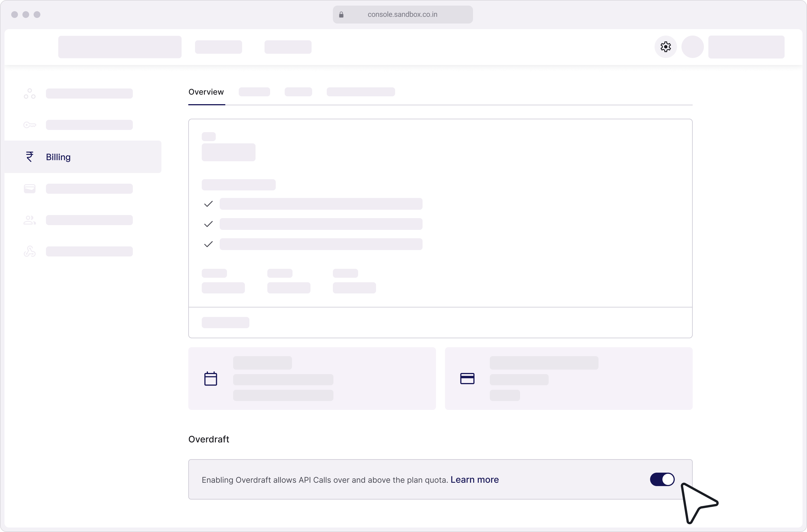The width and height of the screenshot is (807, 532).
Task: Select the webhook icon in sidebar
Action: pyautogui.click(x=29, y=251)
